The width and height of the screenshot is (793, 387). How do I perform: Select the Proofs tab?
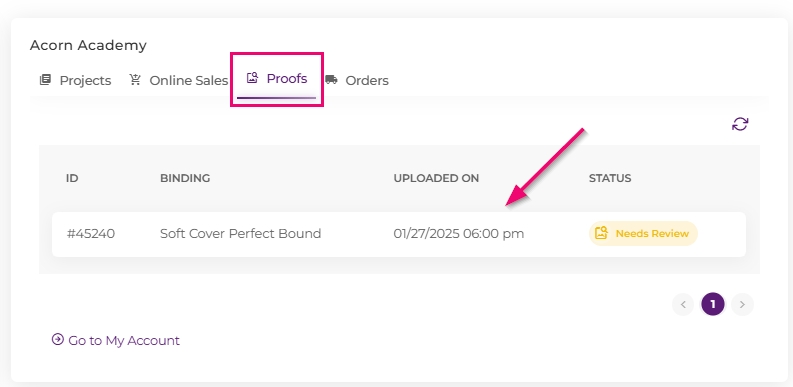[277, 79]
